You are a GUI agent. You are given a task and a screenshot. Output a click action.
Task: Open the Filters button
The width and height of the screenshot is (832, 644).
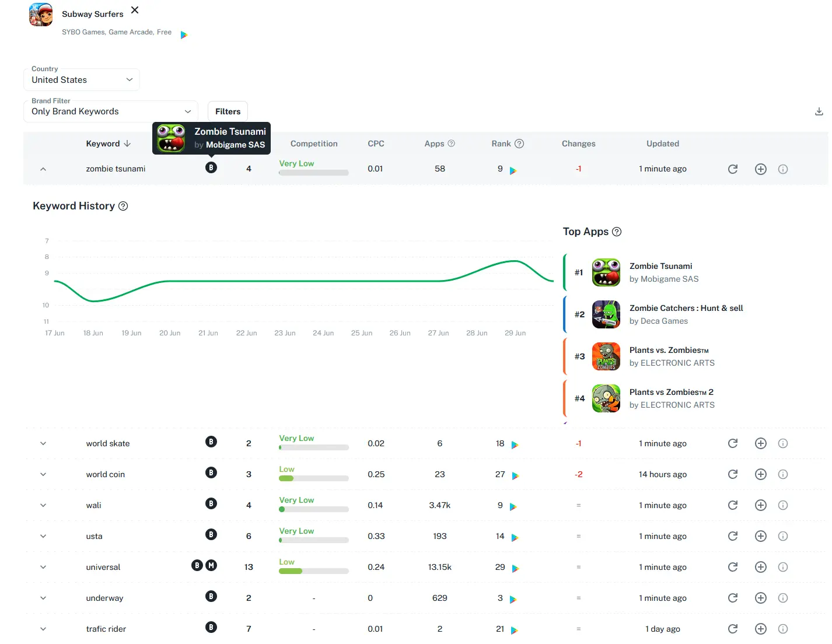228,111
